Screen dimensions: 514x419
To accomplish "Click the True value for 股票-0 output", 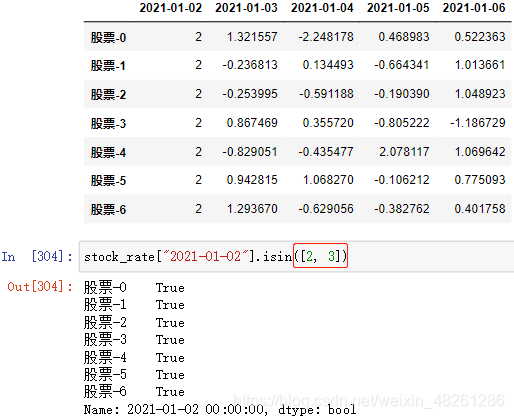I will coord(170,288).
